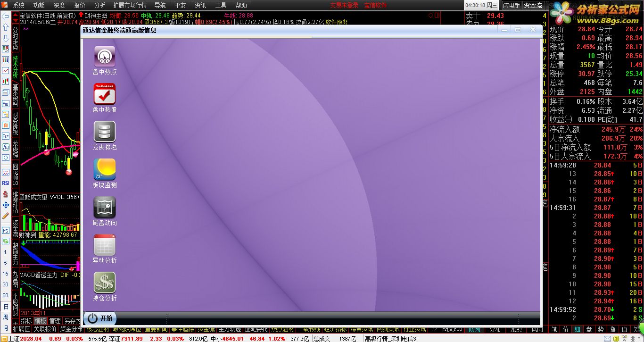The image size is (644, 342).
Task: Select the 60 minute period button
Action: (x=6, y=295)
